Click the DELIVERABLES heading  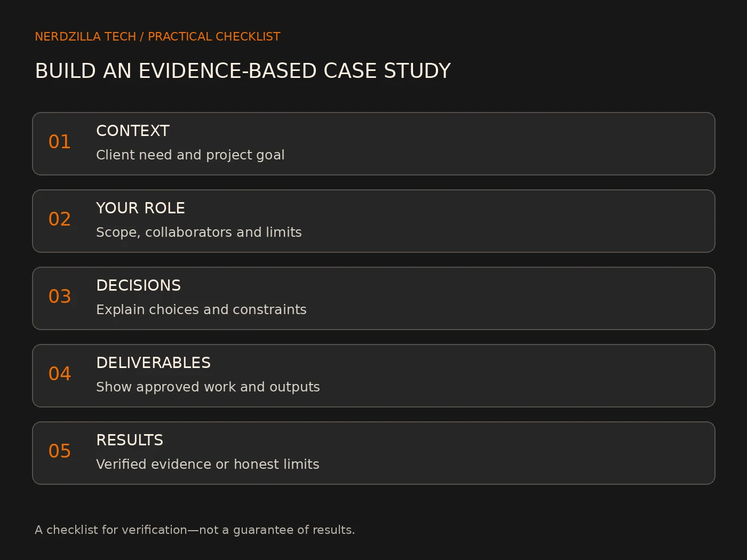tap(153, 363)
